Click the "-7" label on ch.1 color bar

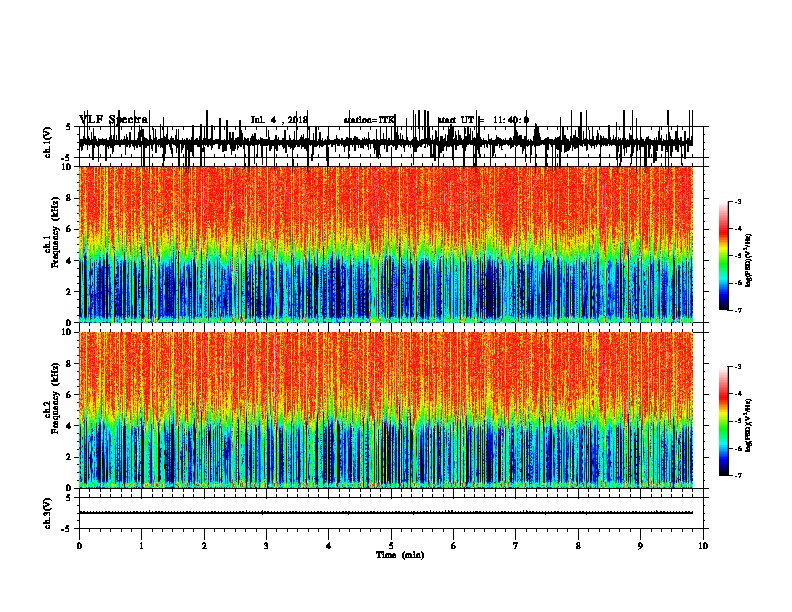(x=737, y=310)
